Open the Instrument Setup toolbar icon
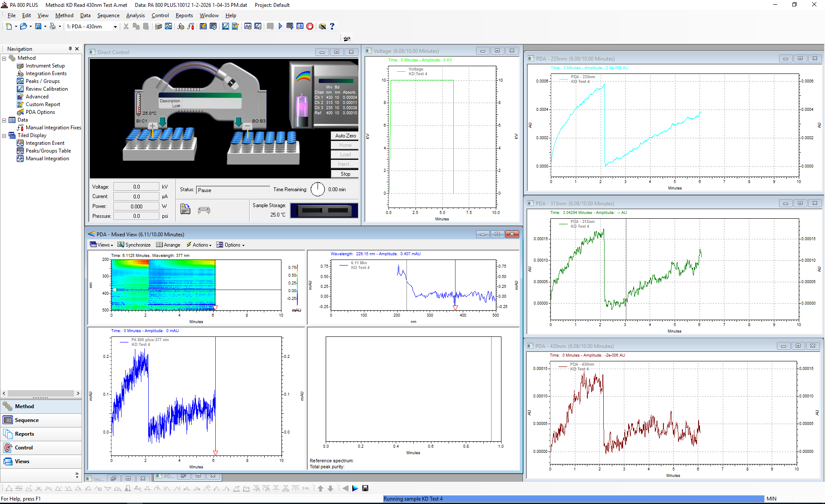Viewport: 825px width, 504px height. point(159,26)
